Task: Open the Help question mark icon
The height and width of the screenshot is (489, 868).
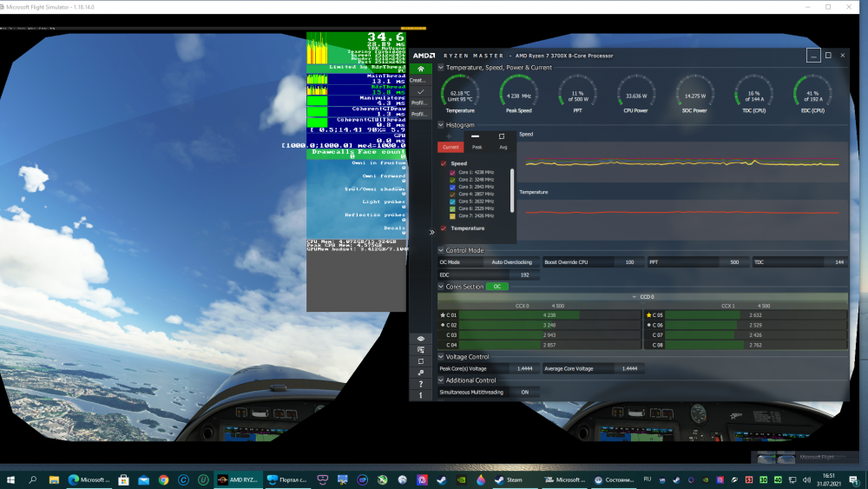Action: [x=421, y=384]
